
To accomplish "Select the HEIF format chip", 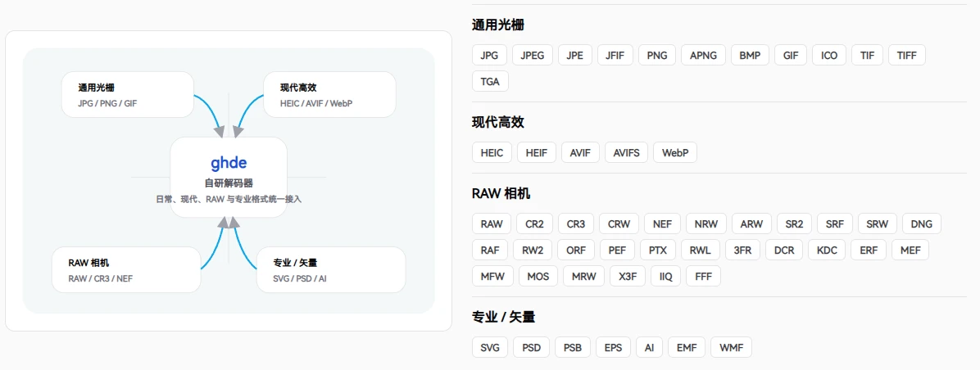I will 536,152.
